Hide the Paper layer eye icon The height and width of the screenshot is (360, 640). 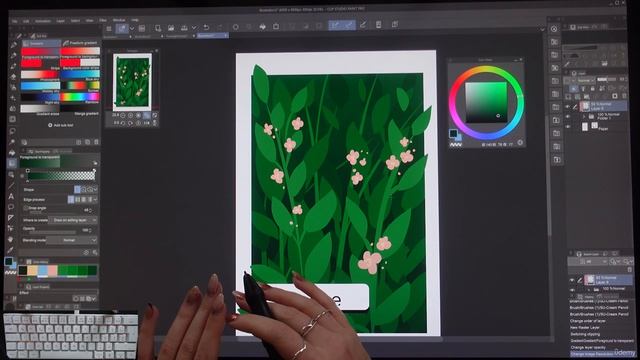click(567, 127)
